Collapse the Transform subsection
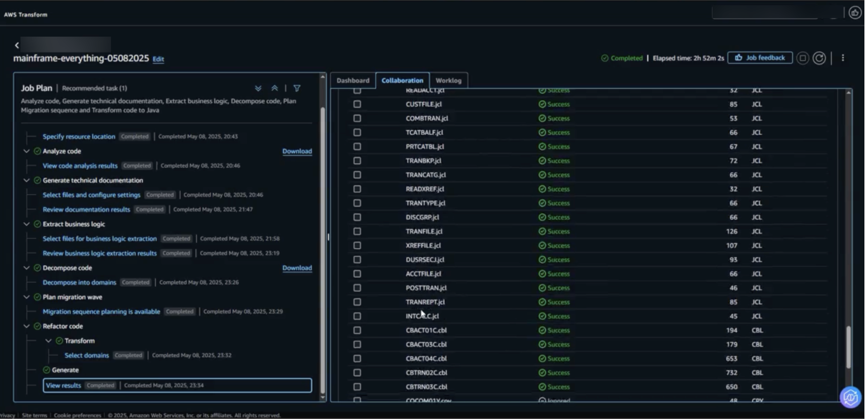Viewport: 868px width, 419px height. pos(49,341)
